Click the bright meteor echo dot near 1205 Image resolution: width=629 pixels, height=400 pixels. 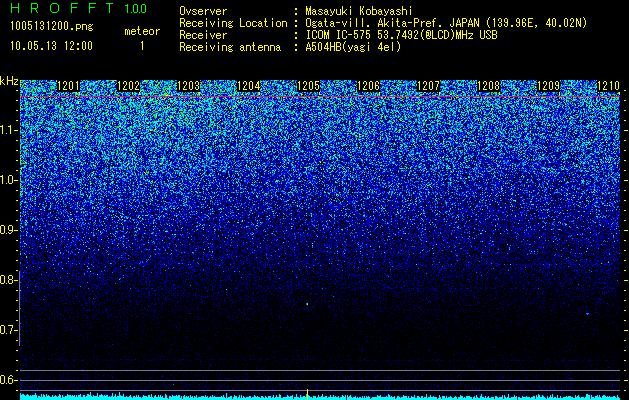tap(307, 304)
